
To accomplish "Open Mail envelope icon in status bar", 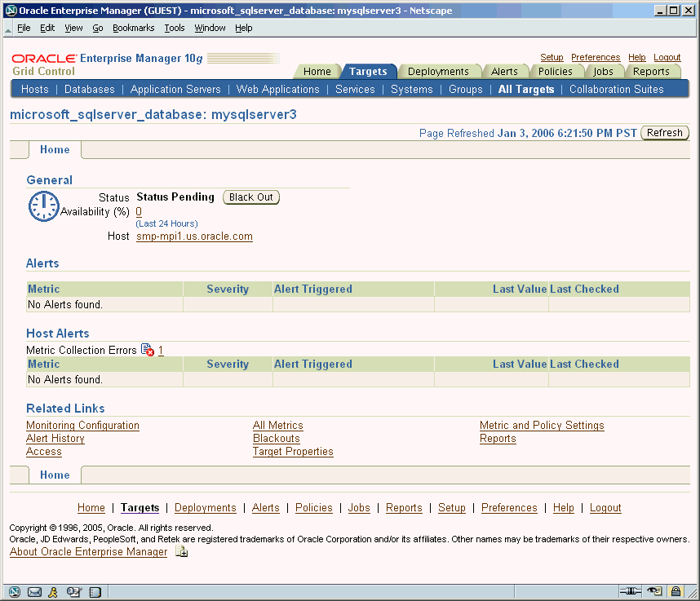I will pos(35,591).
